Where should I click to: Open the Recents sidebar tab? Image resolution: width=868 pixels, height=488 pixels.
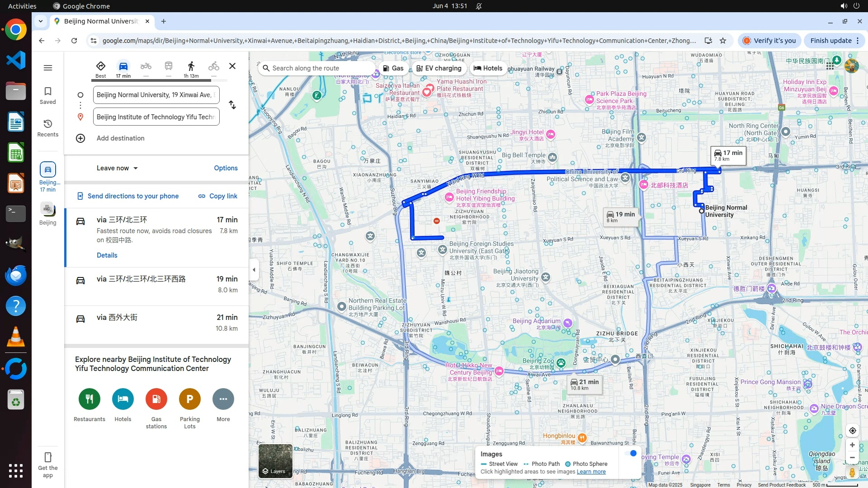pos(48,128)
